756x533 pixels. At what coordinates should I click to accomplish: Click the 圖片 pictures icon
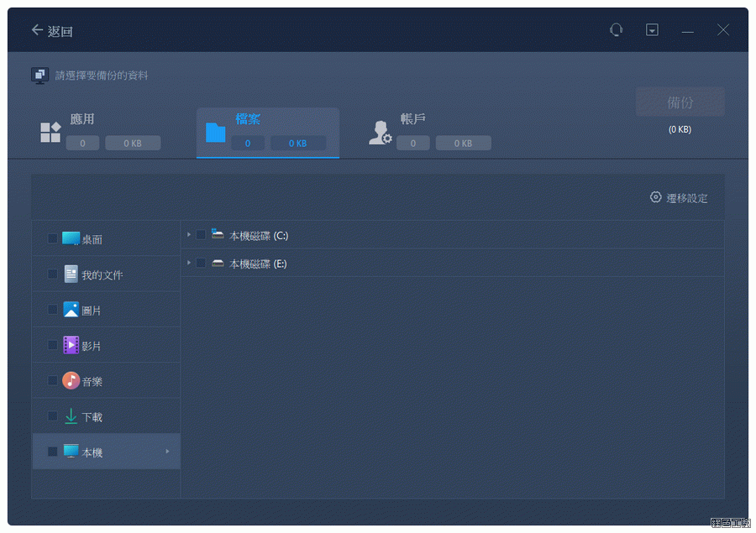[x=71, y=310]
